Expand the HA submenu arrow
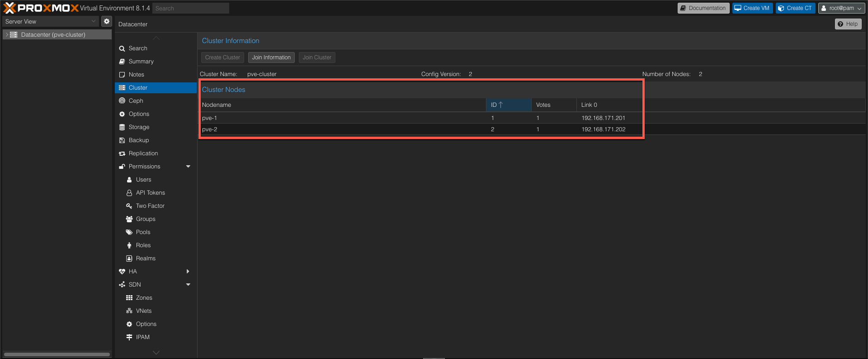Viewport: 868px width, 359px height. click(x=188, y=272)
